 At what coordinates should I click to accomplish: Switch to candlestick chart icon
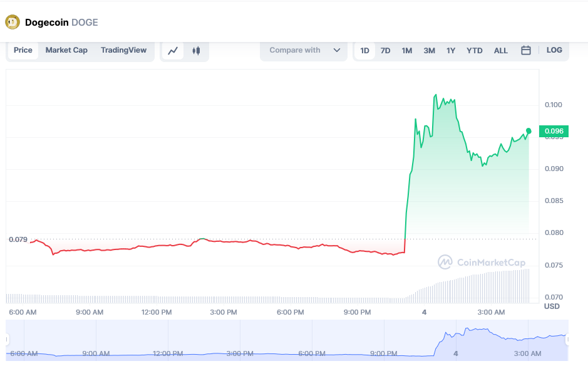point(196,51)
